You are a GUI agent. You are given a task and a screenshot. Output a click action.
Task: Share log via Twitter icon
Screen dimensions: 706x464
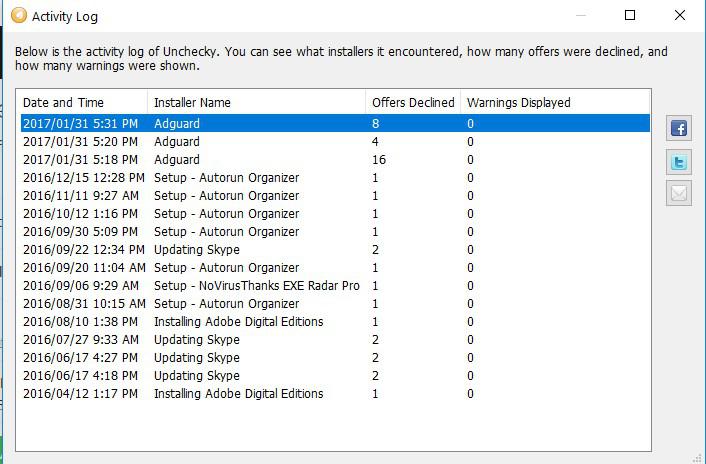[679, 162]
